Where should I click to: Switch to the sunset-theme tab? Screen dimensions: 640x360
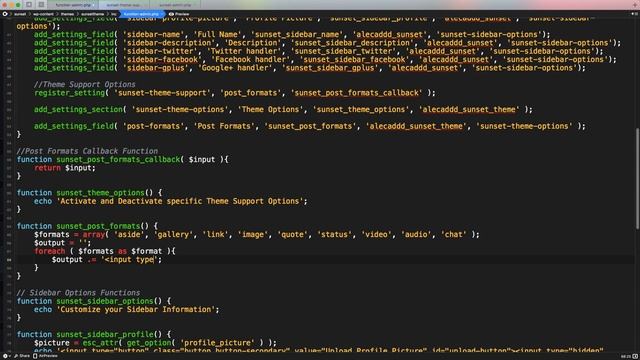[124, 5]
